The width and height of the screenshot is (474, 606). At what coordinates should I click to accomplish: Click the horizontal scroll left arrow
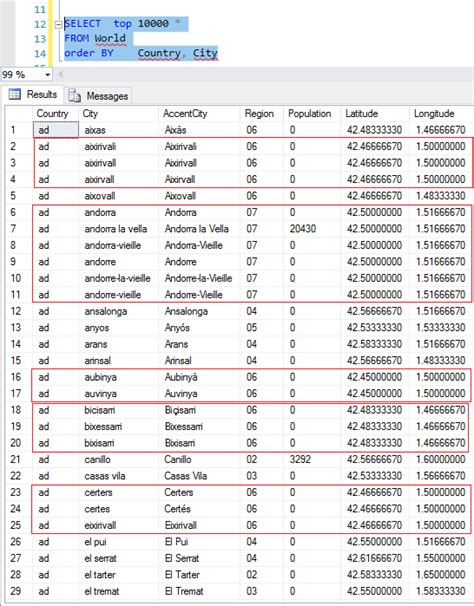tap(60, 74)
